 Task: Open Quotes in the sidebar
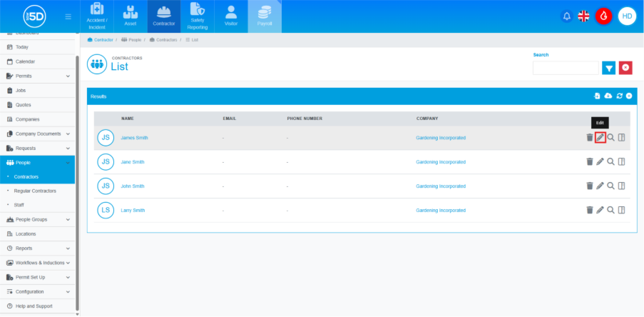(x=37, y=105)
